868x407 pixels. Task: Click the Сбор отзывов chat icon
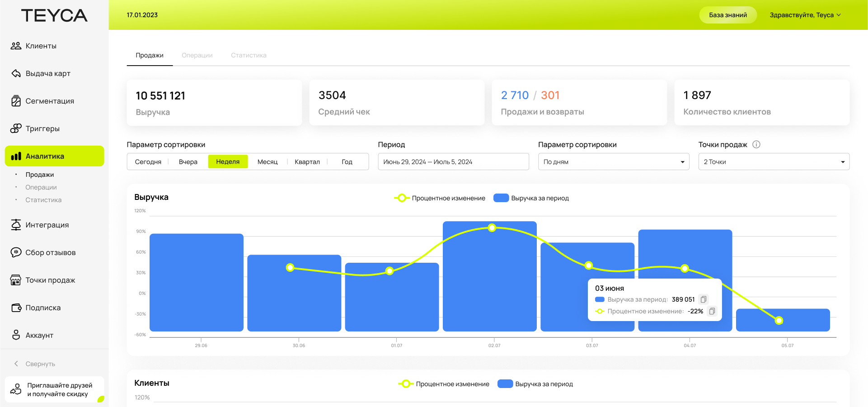click(x=16, y=252)
